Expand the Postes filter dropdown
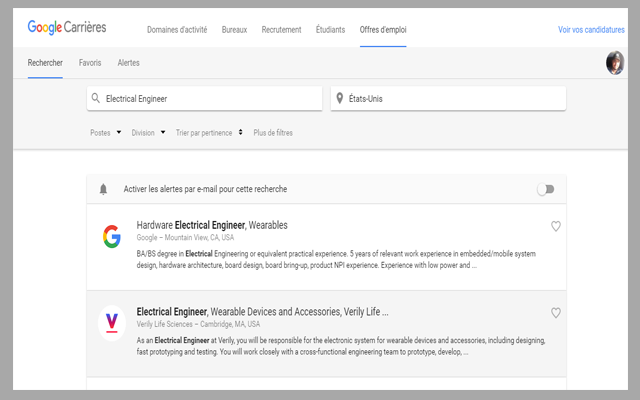The height and width of the screenshot is (400, 640). point(105,132)
